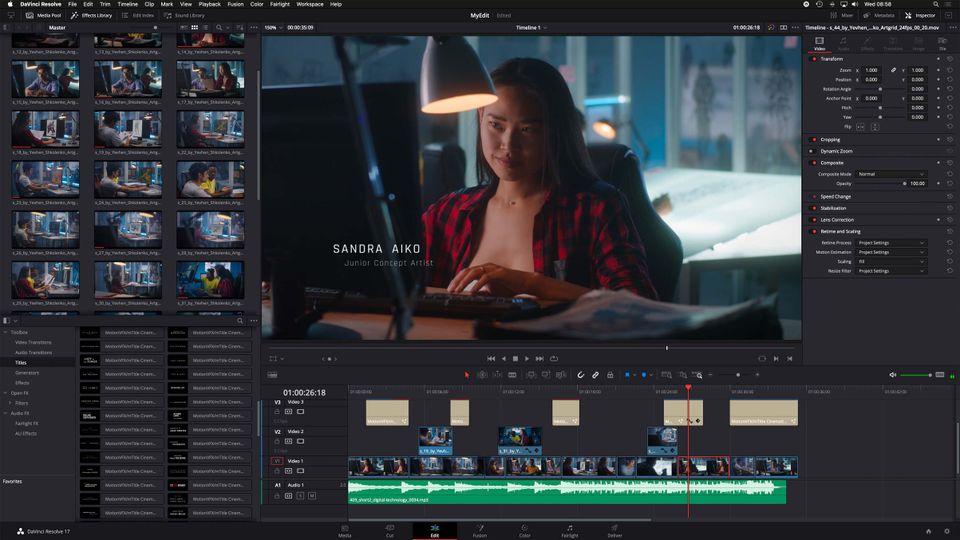Open Project Settings gear icon
Image resolution: width=960 pixels, height=540 pixels.
[947, 531]
